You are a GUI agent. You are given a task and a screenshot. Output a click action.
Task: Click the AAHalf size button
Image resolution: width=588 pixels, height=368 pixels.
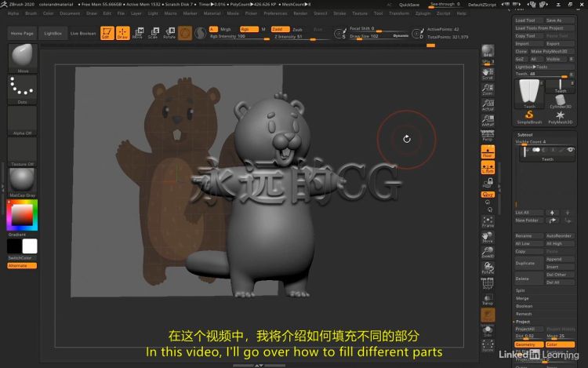(x=488, y=120)
